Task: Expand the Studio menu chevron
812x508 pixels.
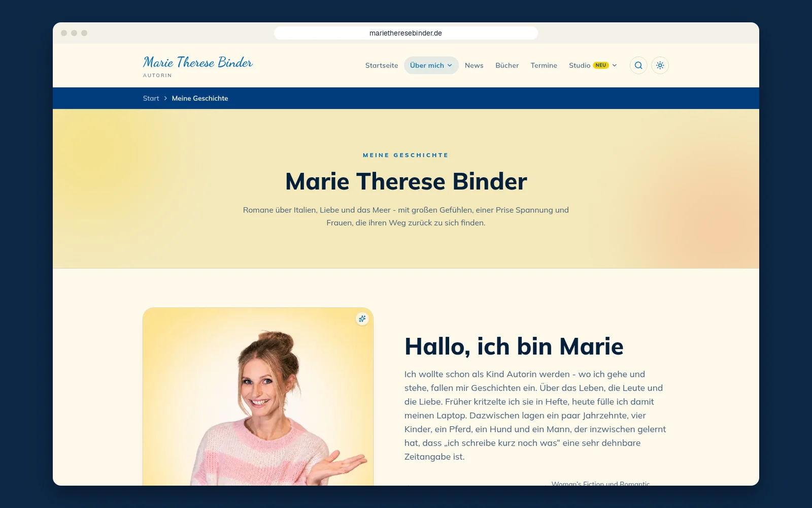Action: pos(615,66)
